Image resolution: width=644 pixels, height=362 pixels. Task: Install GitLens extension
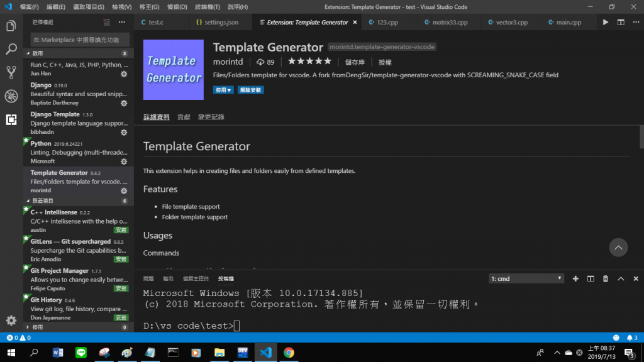pyautogui.click(x=121, y=260)
